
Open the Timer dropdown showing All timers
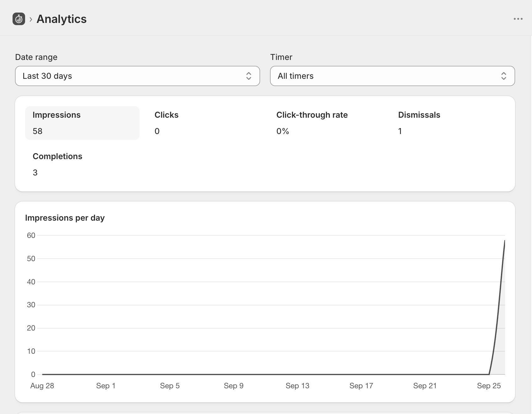(392, 76)
